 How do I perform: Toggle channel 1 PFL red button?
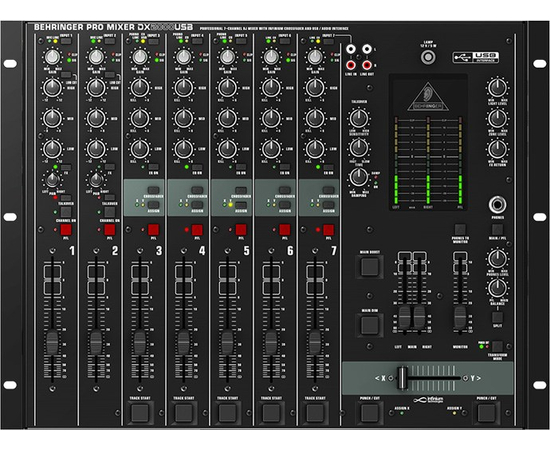66,230
